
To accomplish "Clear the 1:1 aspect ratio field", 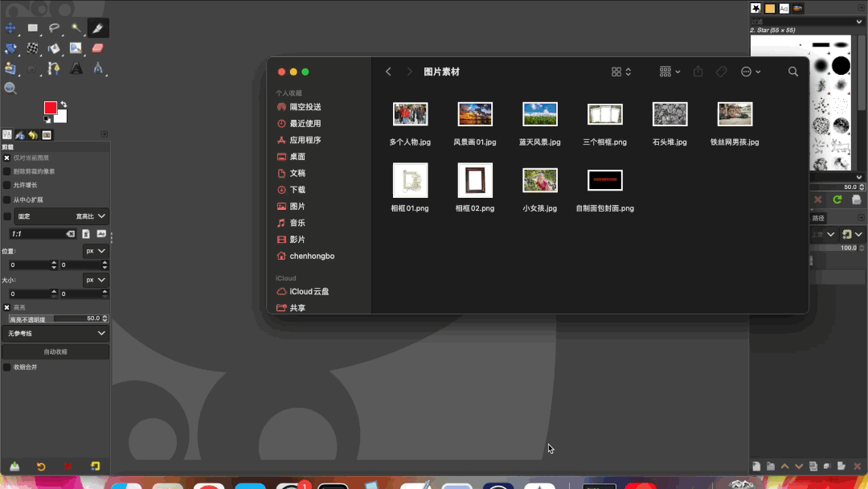I will [x=70, y=234].
